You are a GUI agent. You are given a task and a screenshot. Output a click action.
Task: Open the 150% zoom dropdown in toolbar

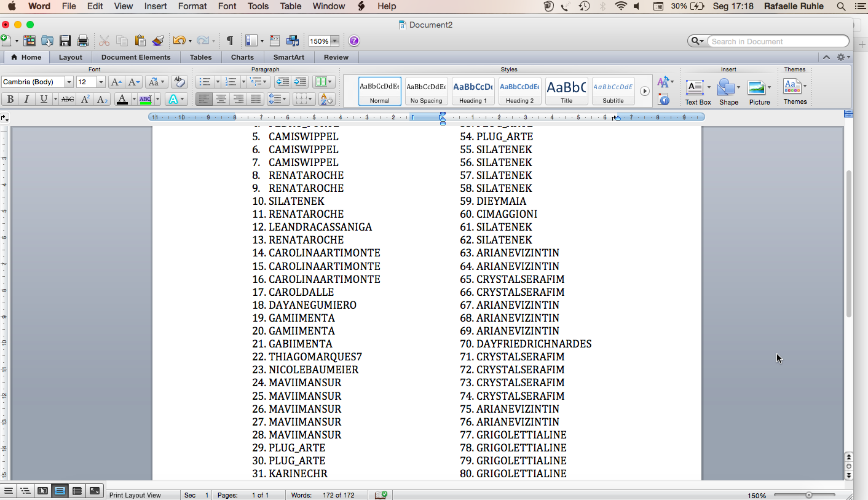click(x=334, y=41)
